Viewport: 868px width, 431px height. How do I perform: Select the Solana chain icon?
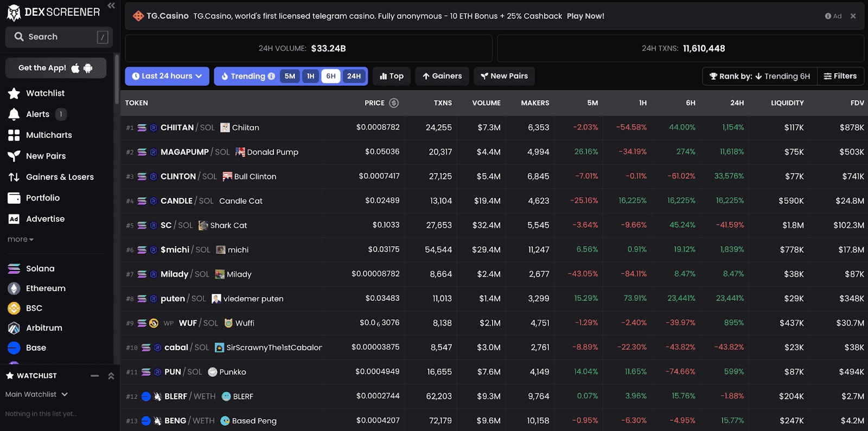(14, 268)
